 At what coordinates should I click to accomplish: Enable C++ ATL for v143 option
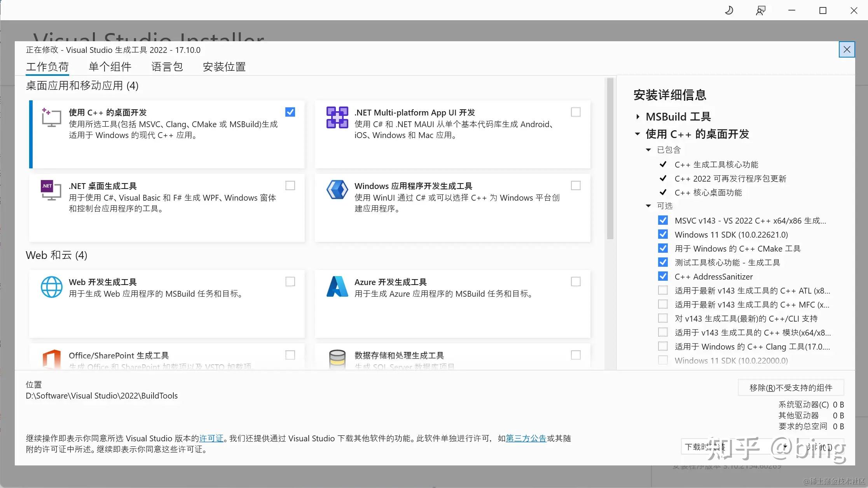(663, 290)
